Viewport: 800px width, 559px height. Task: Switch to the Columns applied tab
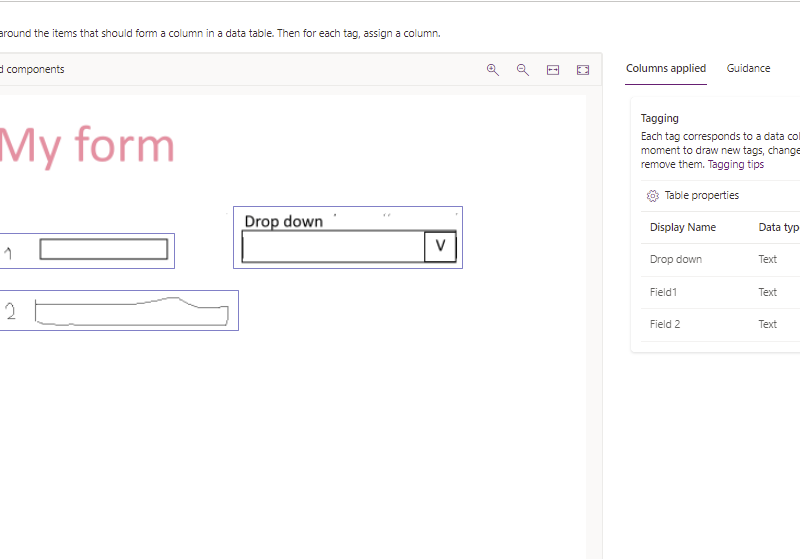click(666, 68)
